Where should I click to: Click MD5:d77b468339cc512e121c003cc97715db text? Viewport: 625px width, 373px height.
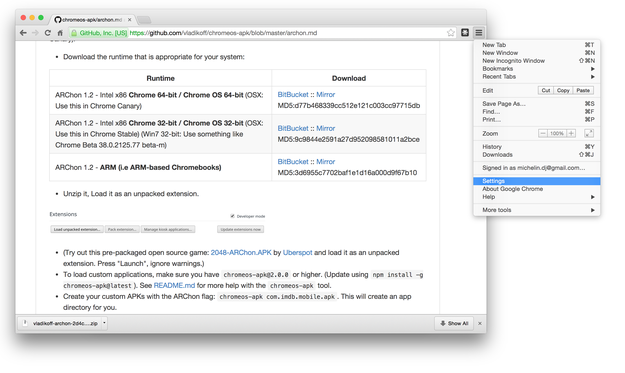point(349,106)
